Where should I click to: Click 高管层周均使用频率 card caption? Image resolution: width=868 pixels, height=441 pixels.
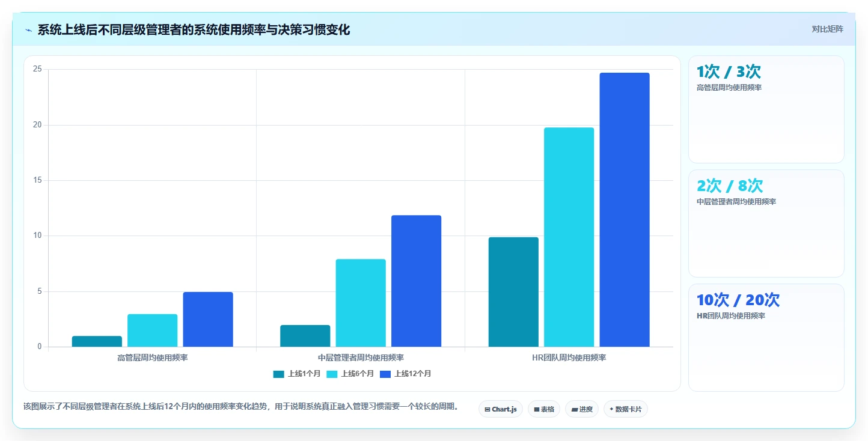coord(729,88)
